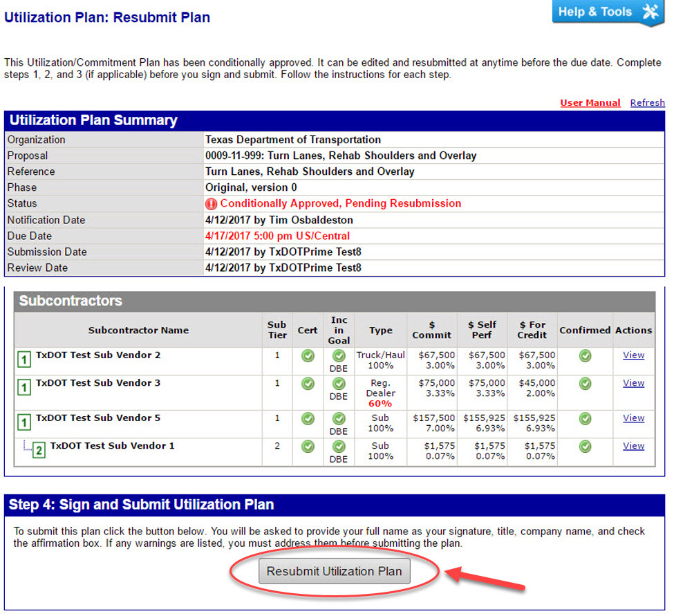This screenshot has width=674, height=616.
Task: Click Inc in Goal checkmark for Sub Vendor 2
Action: pos(339,356)
